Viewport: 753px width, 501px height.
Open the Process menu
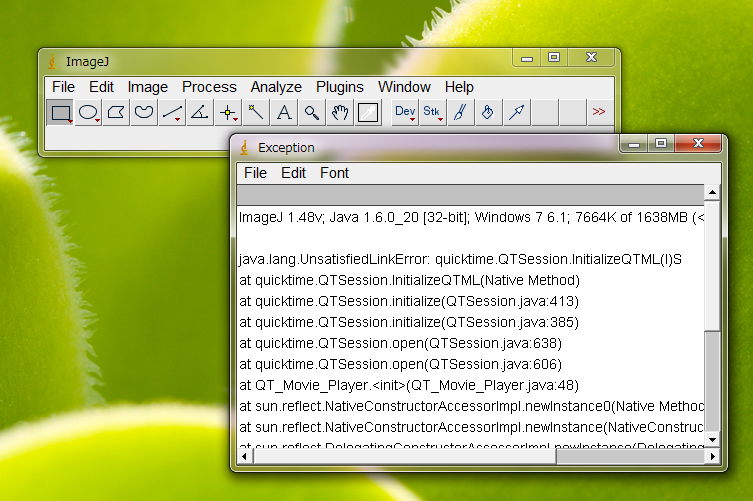click(x=209, y=87)
